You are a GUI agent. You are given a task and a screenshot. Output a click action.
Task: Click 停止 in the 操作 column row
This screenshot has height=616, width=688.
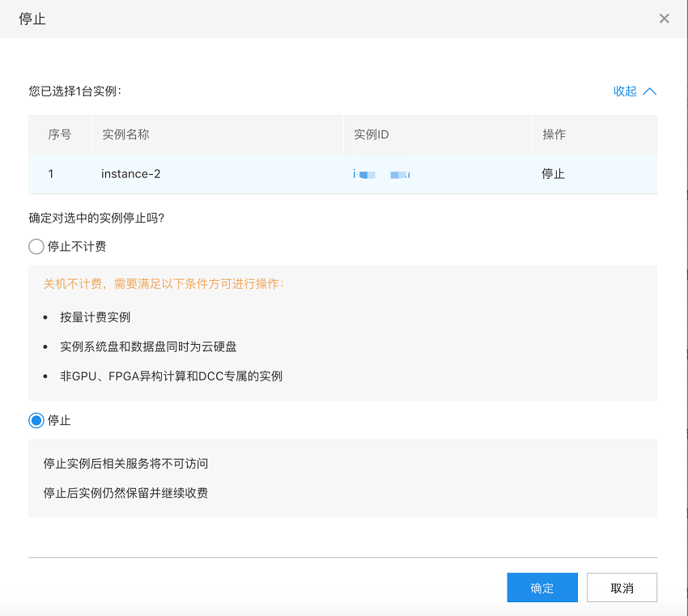coord(553,174)
